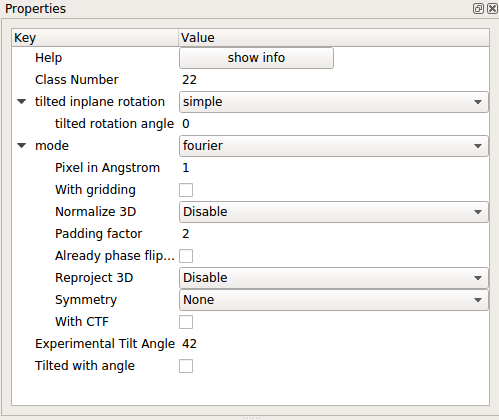Click the Pixel in Angstrom value

pyautogui.click(x=186, y=168)
